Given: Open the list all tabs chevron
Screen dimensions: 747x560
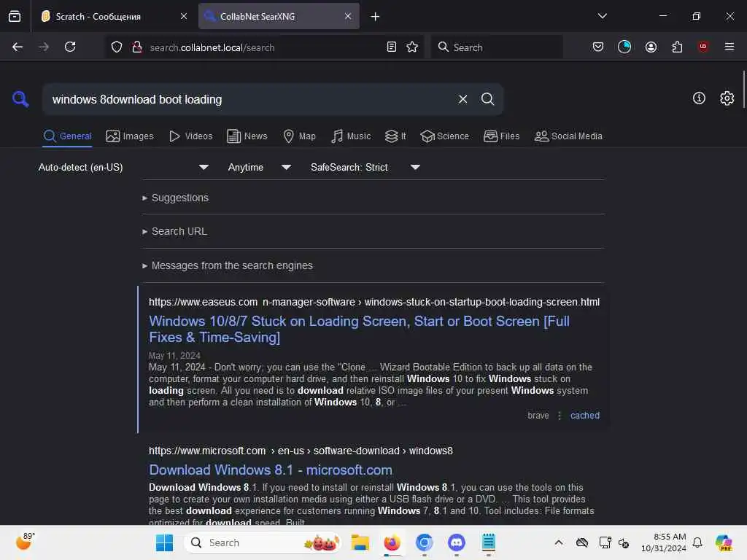Looking at the screenshot, I should pos(602,16).
